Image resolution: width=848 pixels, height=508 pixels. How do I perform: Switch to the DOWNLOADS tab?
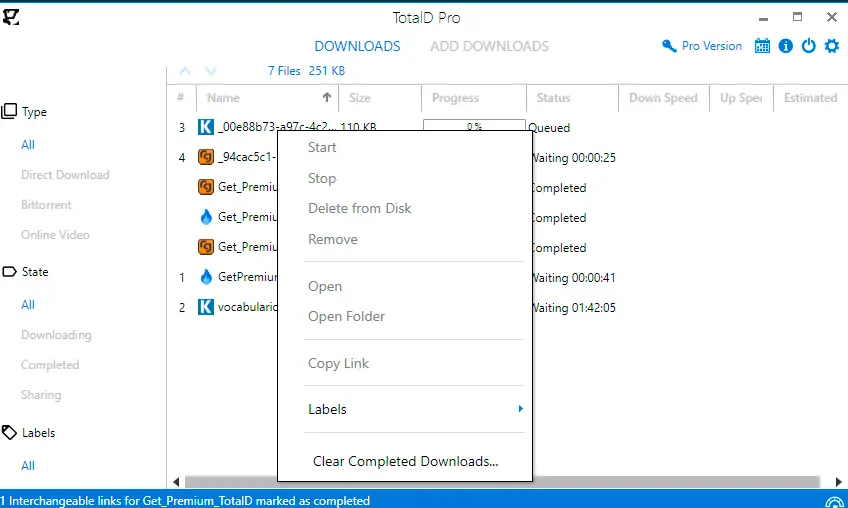pos(357,47)
